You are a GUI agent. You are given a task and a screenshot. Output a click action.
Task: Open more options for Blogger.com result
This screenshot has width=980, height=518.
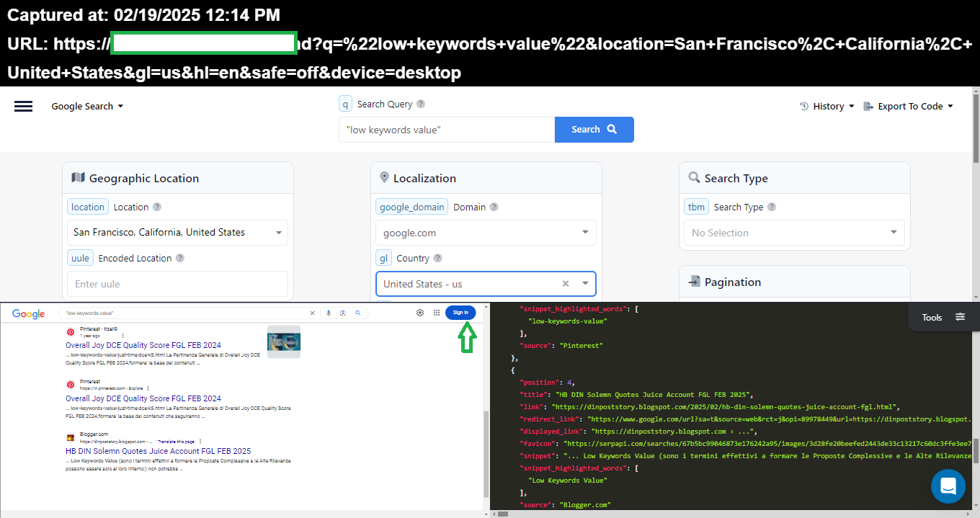pyautogui.click(x=200, y=441)
